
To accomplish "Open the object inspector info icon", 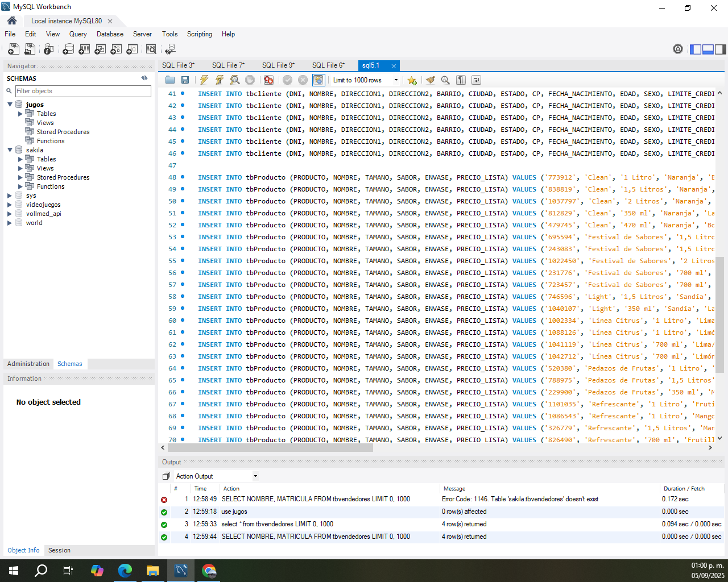I will 49,49.
